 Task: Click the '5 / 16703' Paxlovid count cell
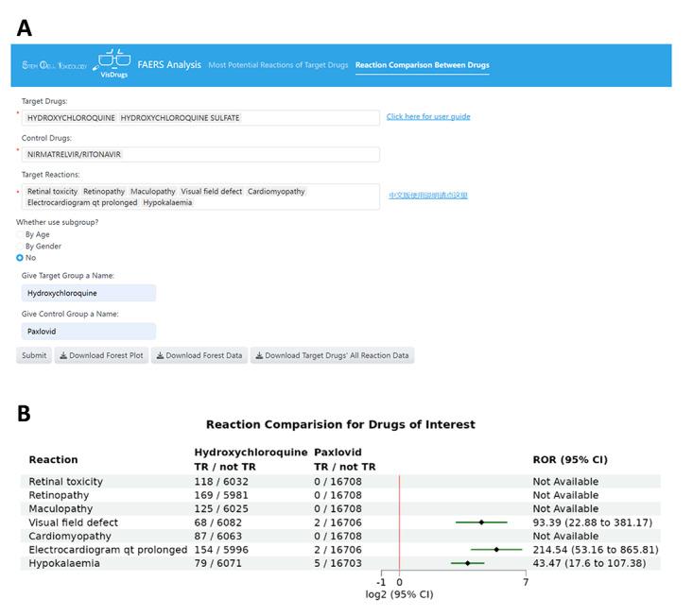(338, 563)
